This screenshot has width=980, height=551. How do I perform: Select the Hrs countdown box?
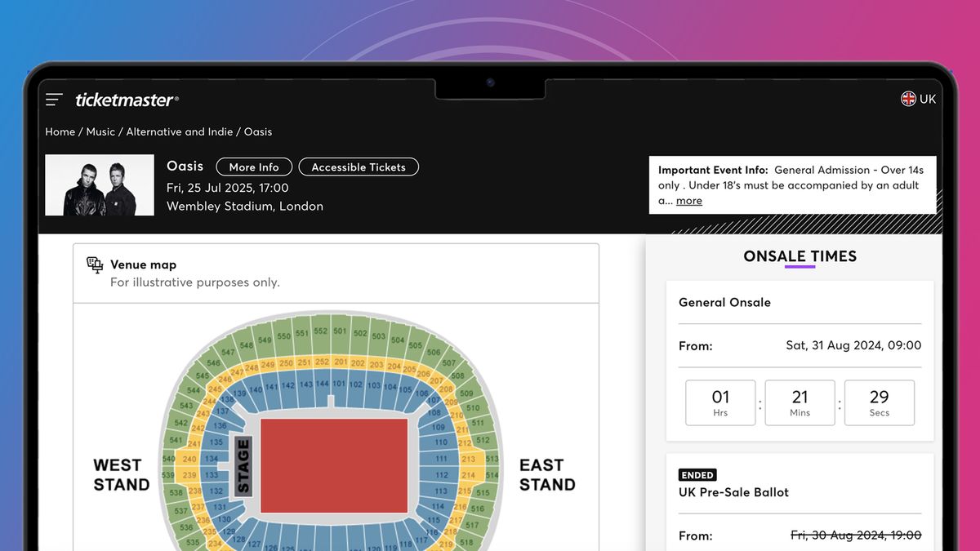click(x=720, y=402)
